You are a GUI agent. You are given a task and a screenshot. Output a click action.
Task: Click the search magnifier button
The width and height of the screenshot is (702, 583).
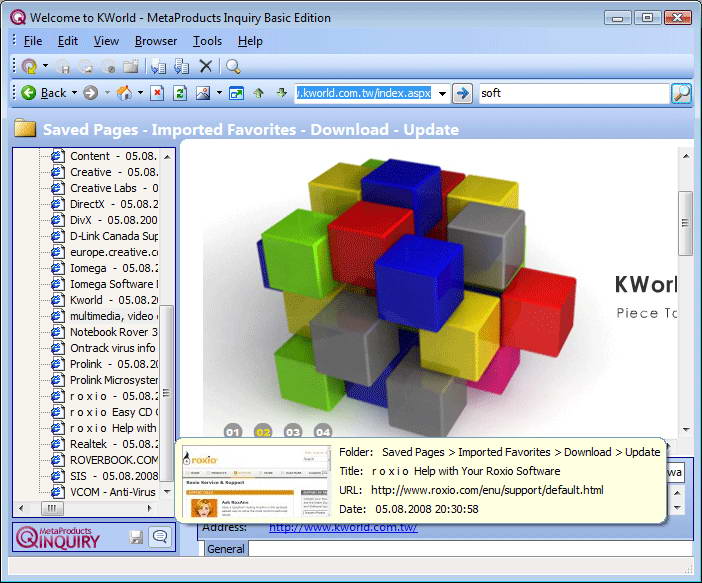(681, 93)
